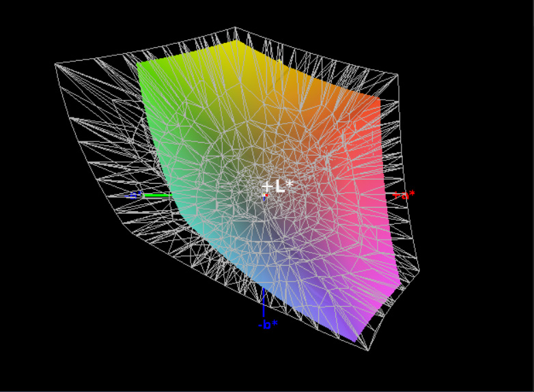Screen dimensions: 534x392
Task: Click the white cross at the L* origin
Action: click(265, 197)
